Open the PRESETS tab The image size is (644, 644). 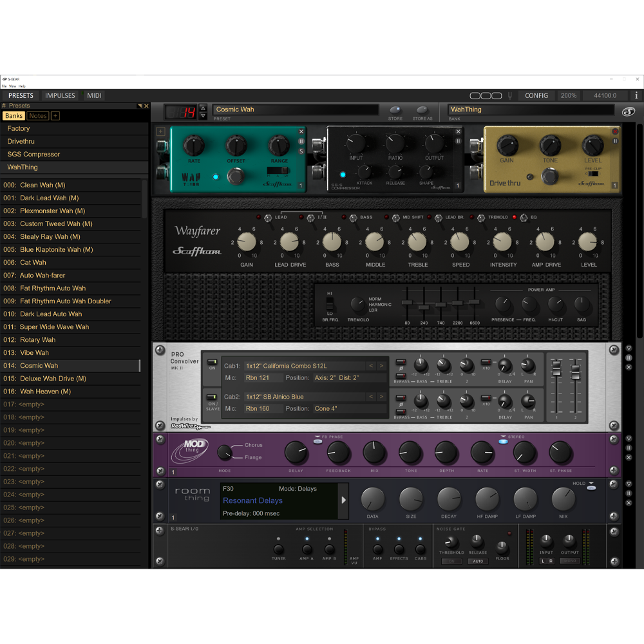click(21, 95)
